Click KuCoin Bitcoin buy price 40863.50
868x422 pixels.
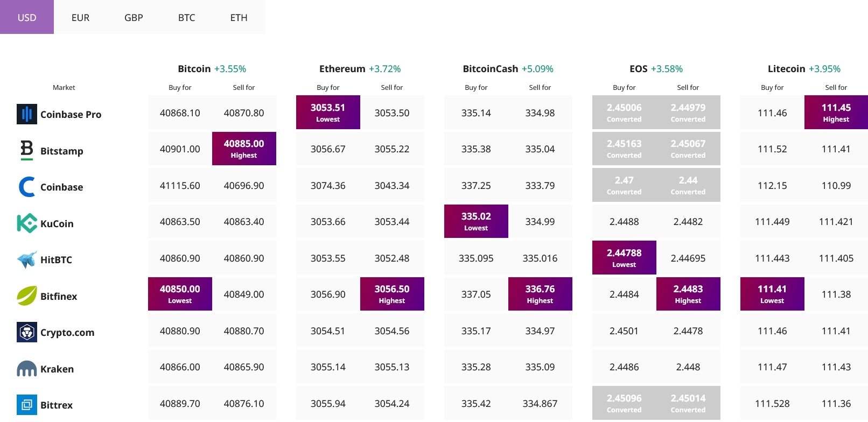pos(180,222)
